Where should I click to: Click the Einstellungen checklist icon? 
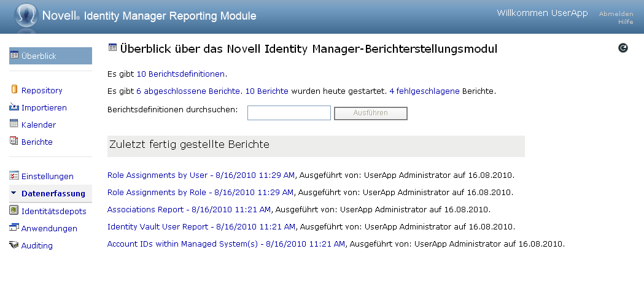click(14, 176)
